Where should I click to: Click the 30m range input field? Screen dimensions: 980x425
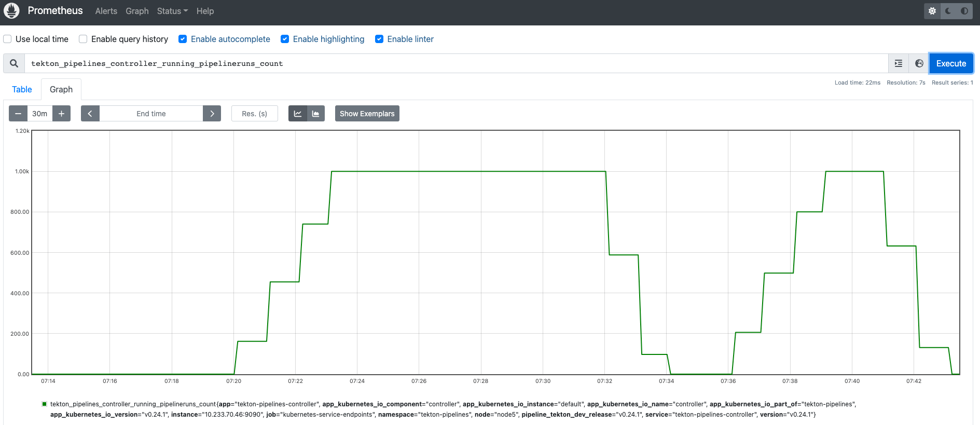tap(39, 114)
